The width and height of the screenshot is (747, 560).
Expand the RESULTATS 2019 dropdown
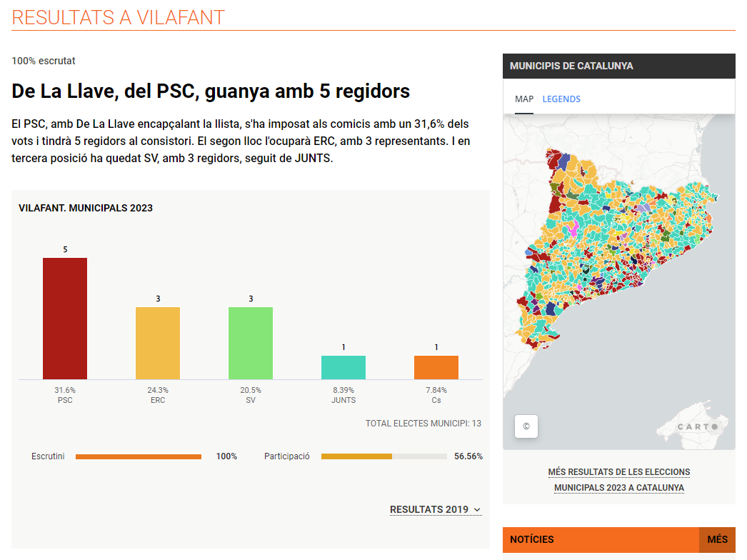[436, 509]
